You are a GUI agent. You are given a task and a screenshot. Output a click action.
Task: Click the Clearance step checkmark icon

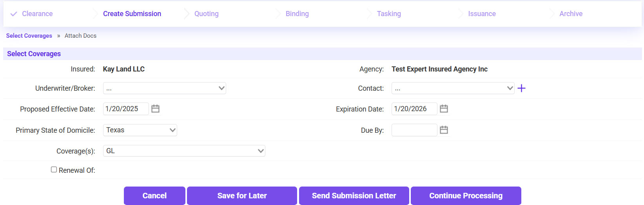(x=14, y=14)
